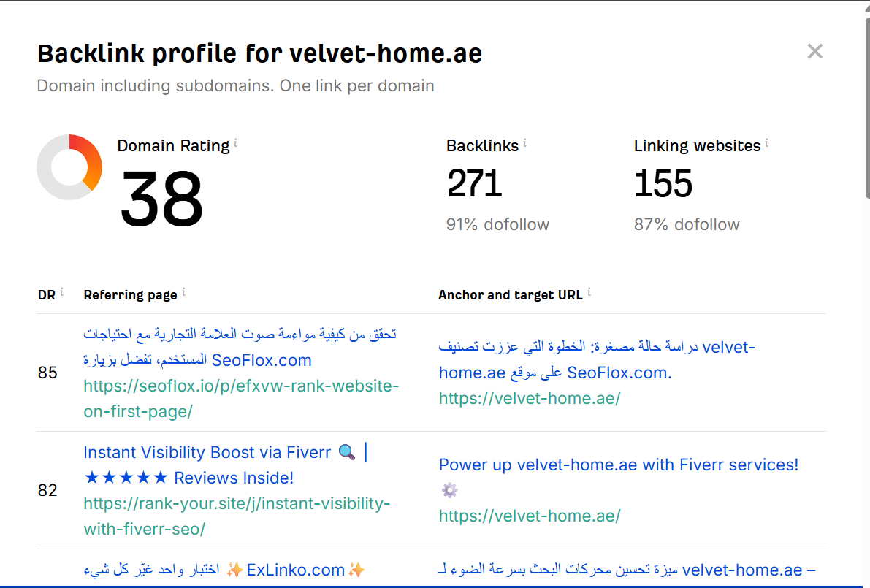Open the first row velvet-home.ae target URL

[x=529, y=398]
